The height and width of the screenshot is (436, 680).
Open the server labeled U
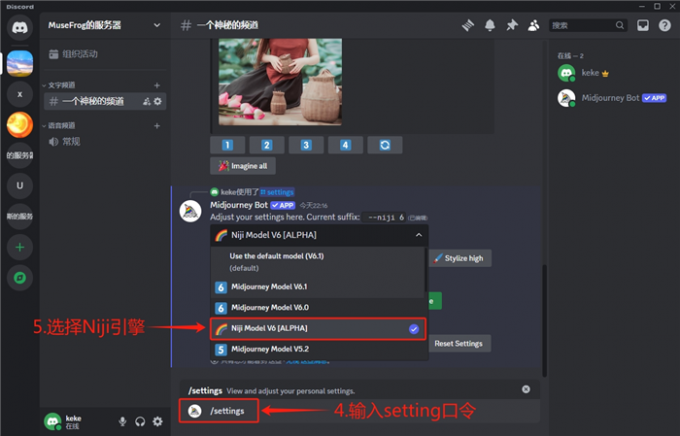[x=20, y=186]
